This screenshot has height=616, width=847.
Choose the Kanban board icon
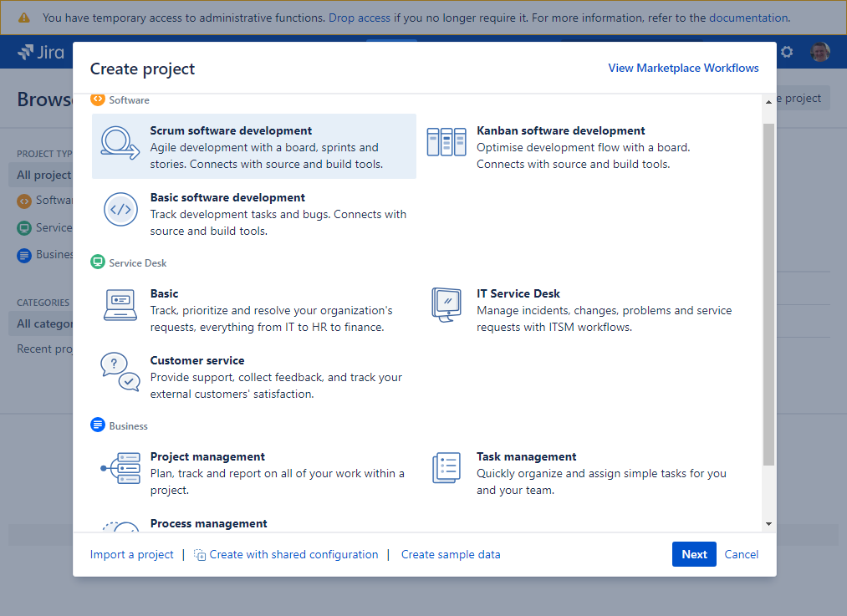tap(446, 141)
